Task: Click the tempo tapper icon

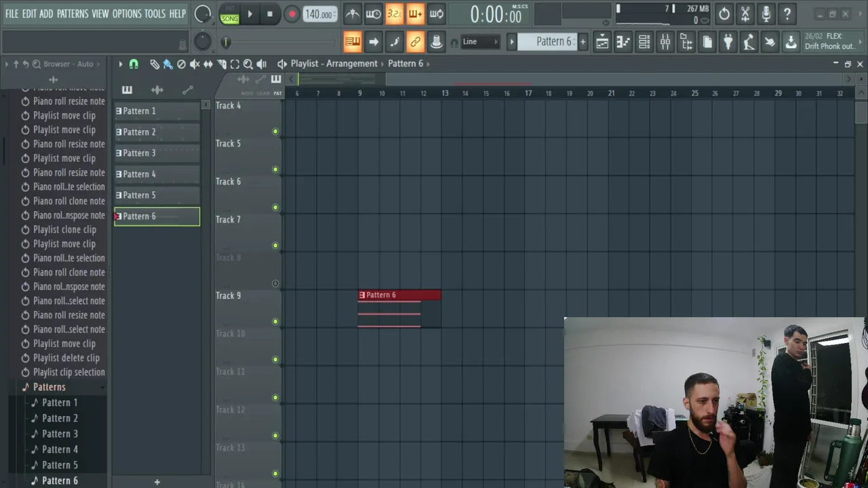Action: [749, 42]
